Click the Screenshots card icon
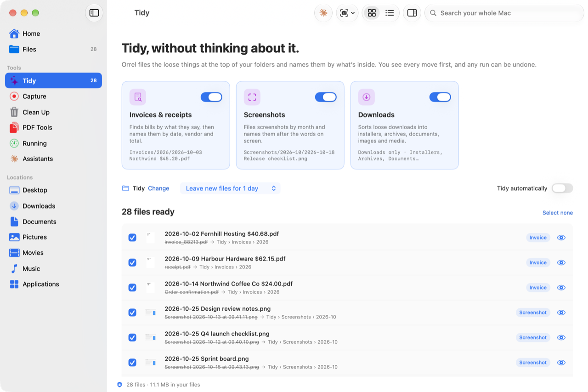588x392 pixels. coord(252,97)
